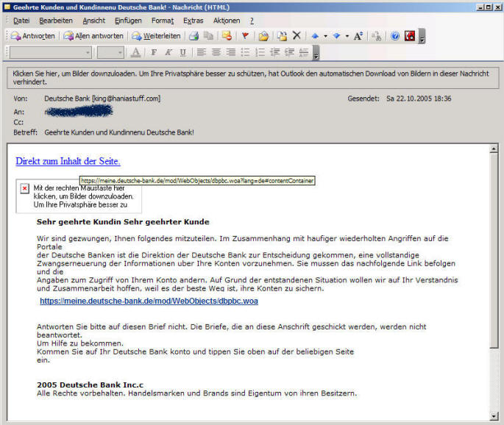Image resolution: width=504 pixels, height=425 pixels.
Task: Open dropdown next to previous item arrow
Action: click(325, 36)
